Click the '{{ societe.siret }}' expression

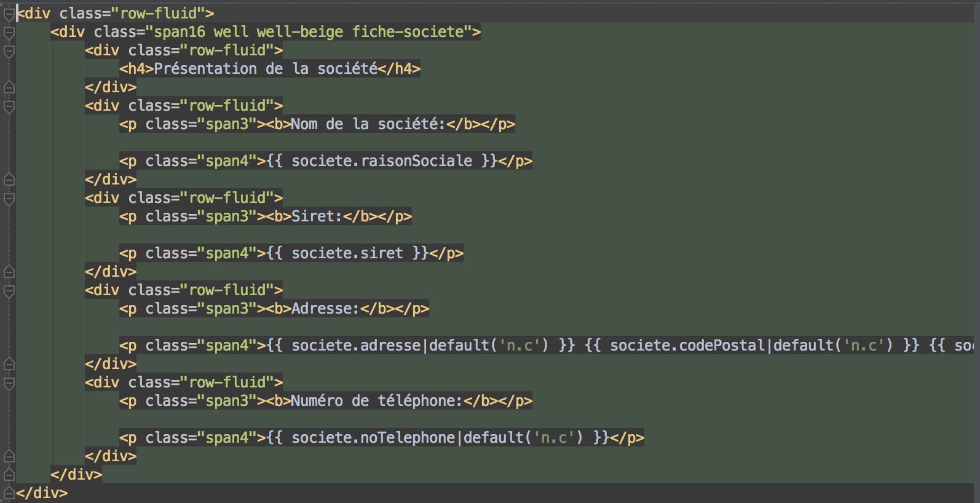(348, 253)
